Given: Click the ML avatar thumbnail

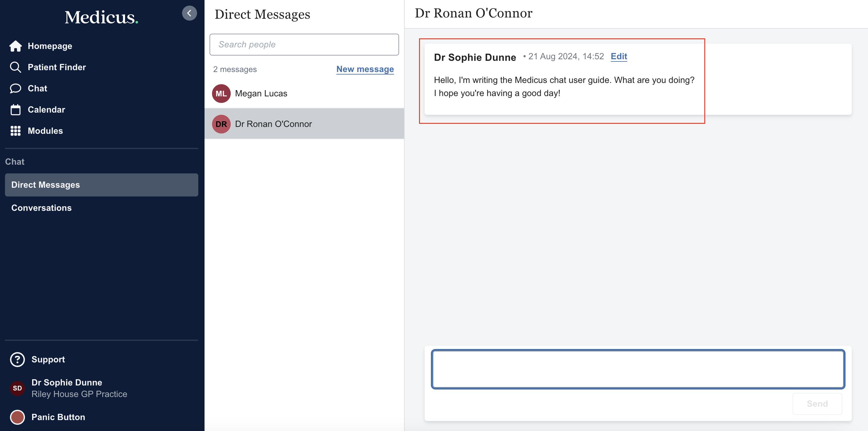Looking at the screenshot, I should (x=221, y=93).
